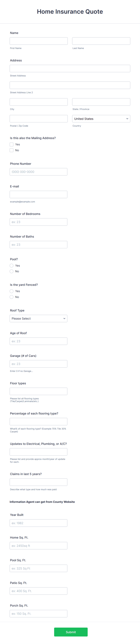
Task: Click the Street Address field
Action: pos(70,68)
